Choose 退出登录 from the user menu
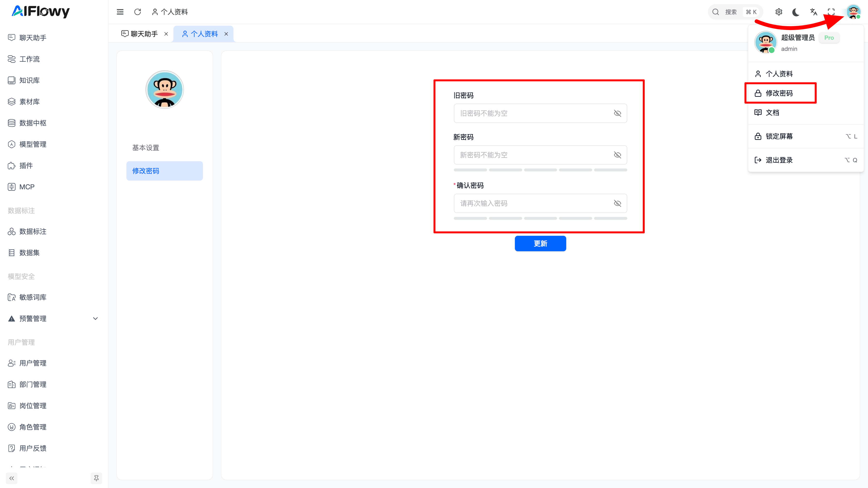The height and width of the screenshot is (488, 868). [779, 160]
